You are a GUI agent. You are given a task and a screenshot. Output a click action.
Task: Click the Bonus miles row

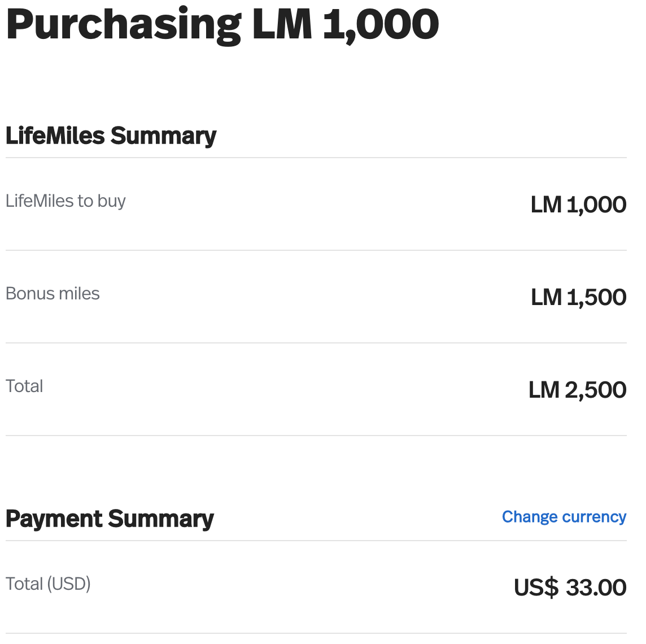316,295
